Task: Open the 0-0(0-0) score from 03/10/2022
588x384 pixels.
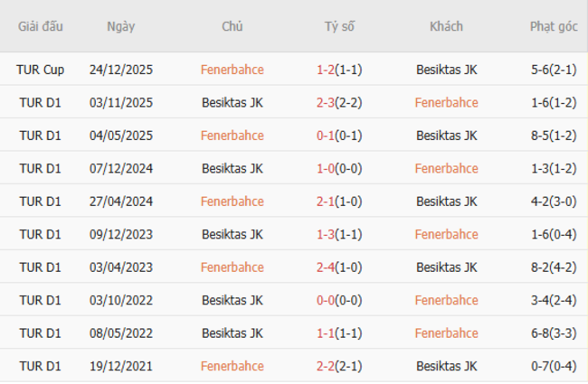Action: pos(339,300)
